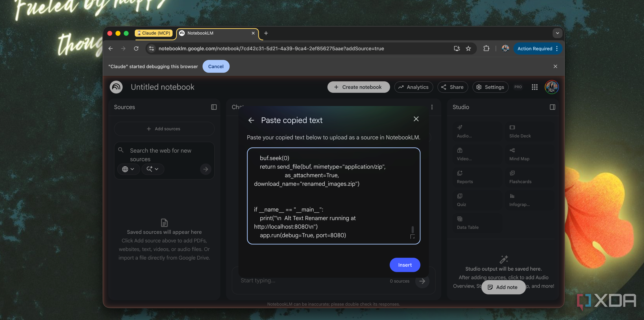Click the browser address bar URL
The width and height of the screenshot is (644, 320).
(271, 48)
